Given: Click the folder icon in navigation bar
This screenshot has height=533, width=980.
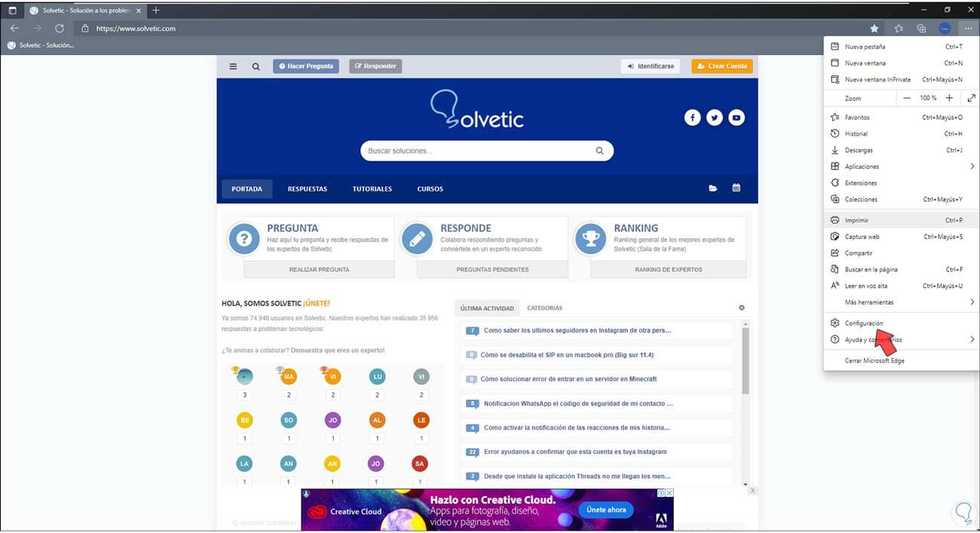Looking at the screenshot, I should tap(713, 188).
